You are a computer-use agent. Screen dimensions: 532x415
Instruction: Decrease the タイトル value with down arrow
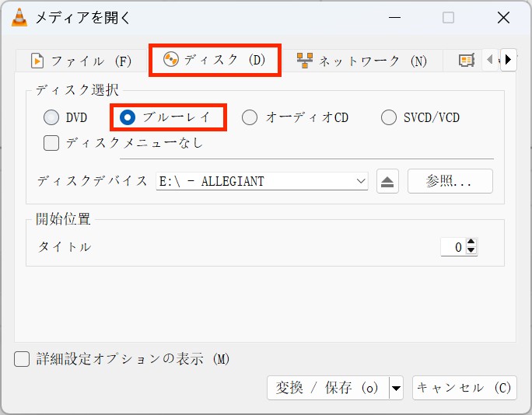[471, 250]
